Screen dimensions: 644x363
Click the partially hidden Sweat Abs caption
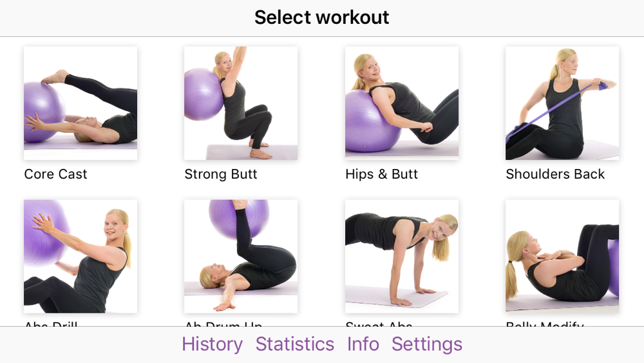[x=379, y=324]
